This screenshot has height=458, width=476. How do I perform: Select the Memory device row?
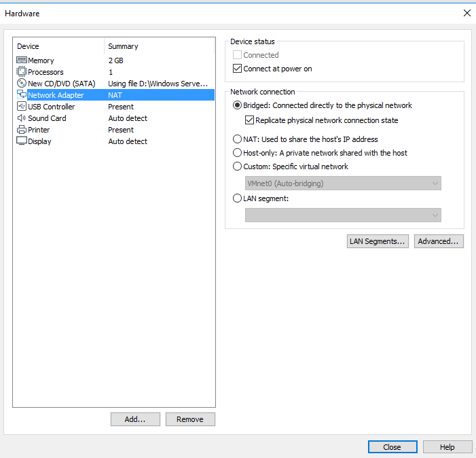[x=115, y=60]
